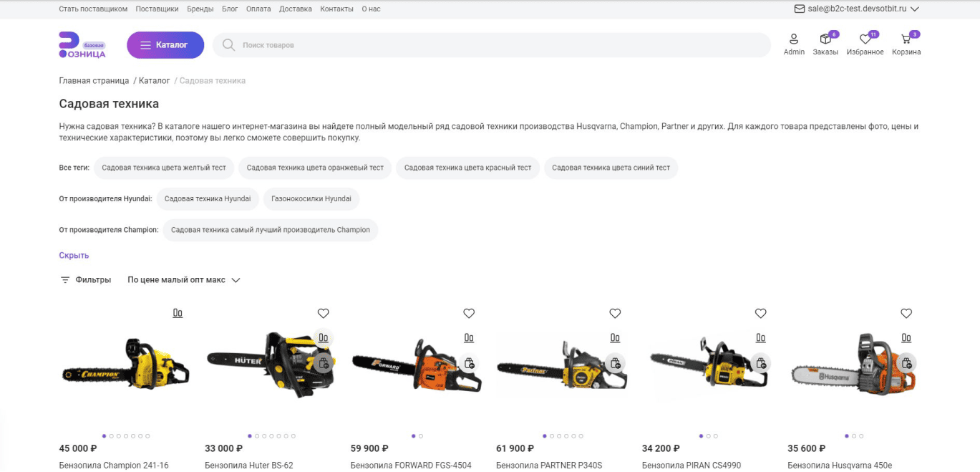Favorite the Husqvarna 450e heart
This screenshot has width=980, height=472.
click(x=906, y=313)
